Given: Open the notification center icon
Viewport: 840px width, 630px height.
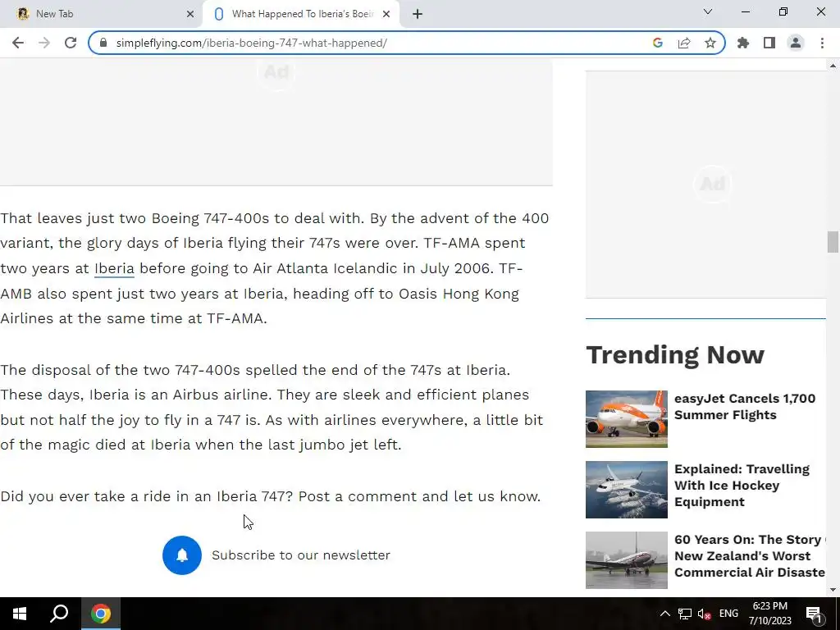Looking at the screenshot, I should click(x=815, y=614).
